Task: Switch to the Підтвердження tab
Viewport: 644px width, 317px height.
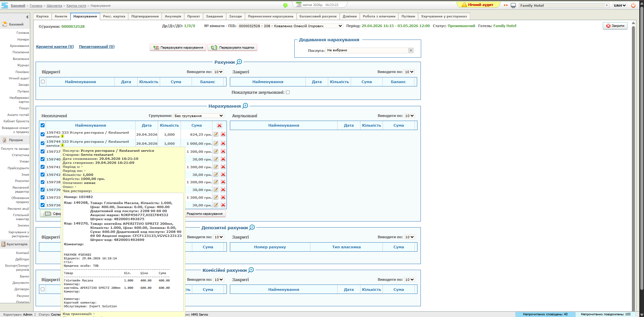Action: pyautogui.click(x=145, y=16)
